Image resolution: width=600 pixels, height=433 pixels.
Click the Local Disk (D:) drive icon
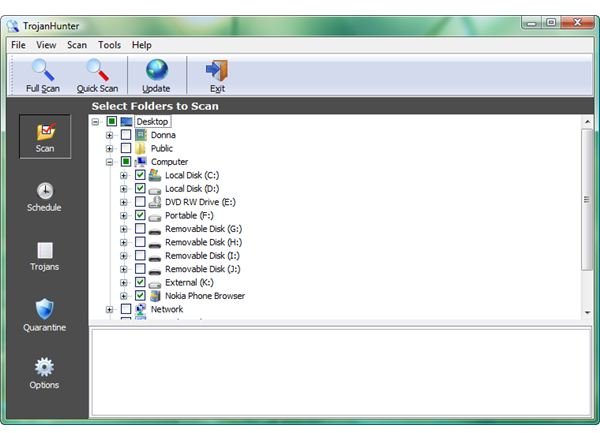[x=155, y=190]
